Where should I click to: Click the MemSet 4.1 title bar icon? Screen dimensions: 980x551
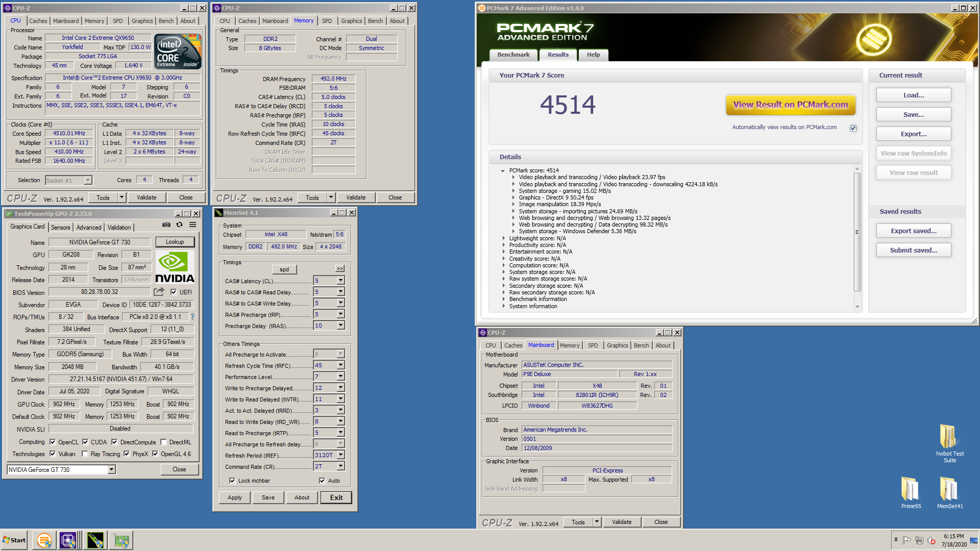point(219,213)
